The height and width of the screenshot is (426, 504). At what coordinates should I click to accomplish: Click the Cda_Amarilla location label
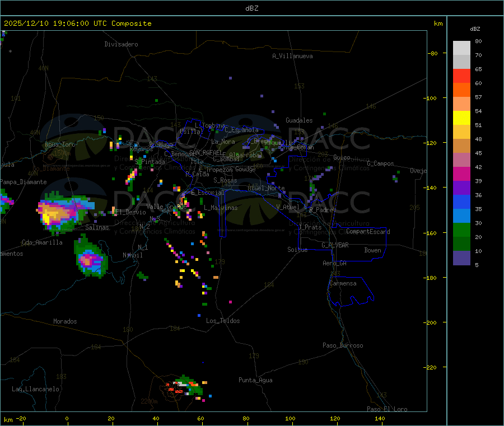[x=42, y=242]
